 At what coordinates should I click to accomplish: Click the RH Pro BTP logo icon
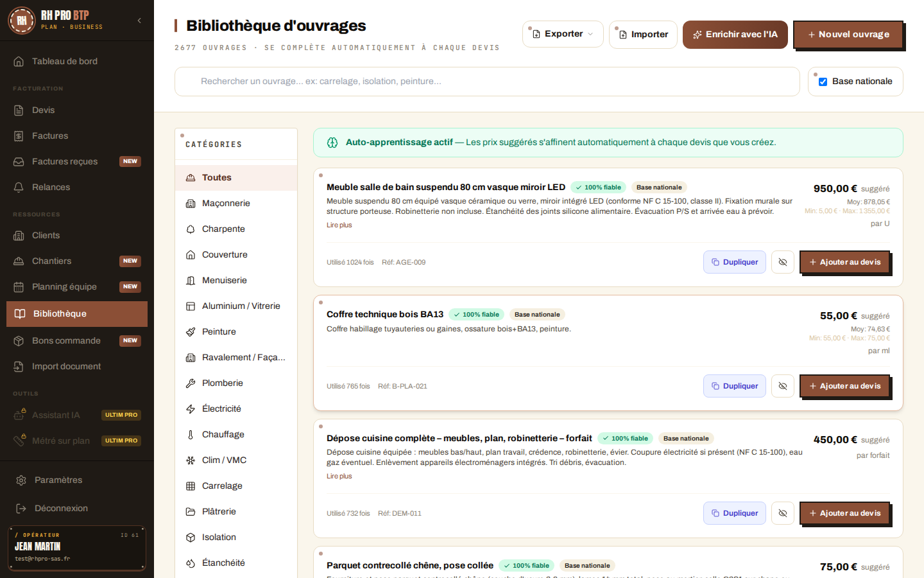pyautogui.click(x=22, y=21)
